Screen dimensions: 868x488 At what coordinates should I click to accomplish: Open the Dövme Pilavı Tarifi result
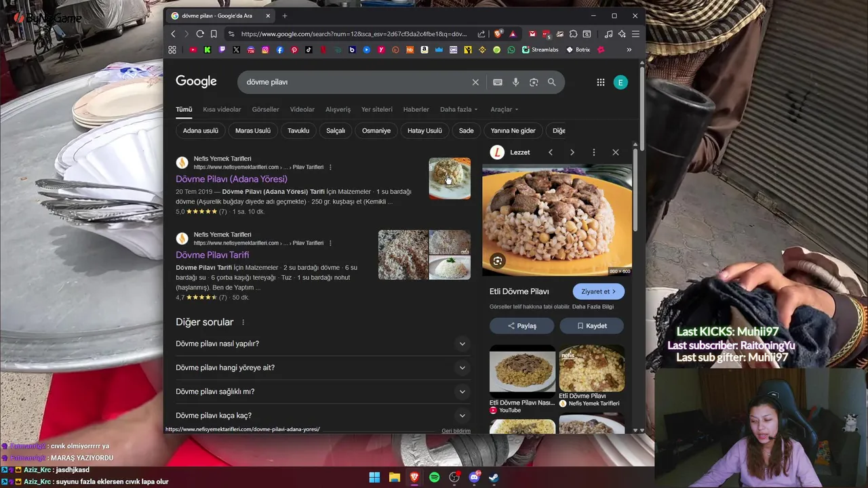tap(212, 255)
